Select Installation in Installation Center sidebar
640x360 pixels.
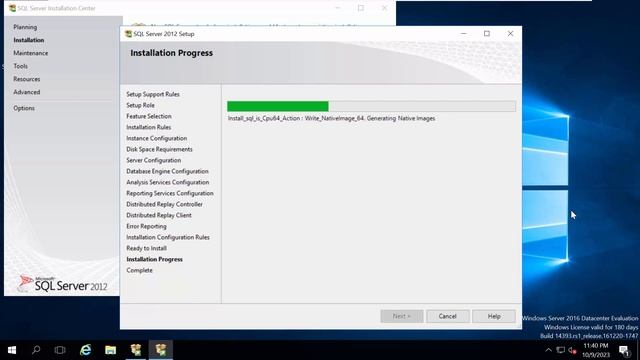point(29,40)
